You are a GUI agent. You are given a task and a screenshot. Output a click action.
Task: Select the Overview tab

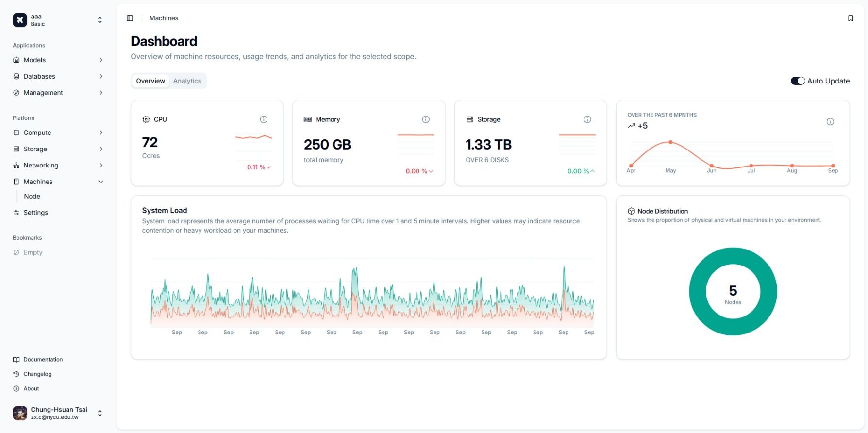coord(150,81)
